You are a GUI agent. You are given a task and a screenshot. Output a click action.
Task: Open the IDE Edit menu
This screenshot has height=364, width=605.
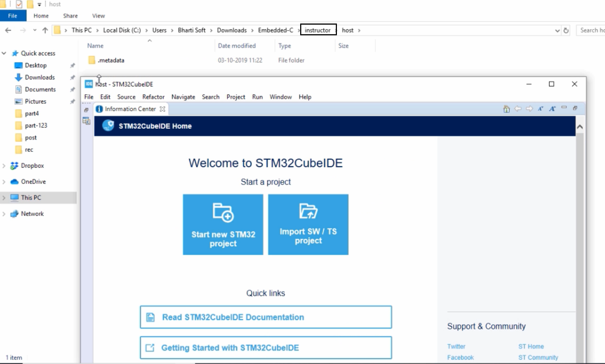tap(105, 97)
